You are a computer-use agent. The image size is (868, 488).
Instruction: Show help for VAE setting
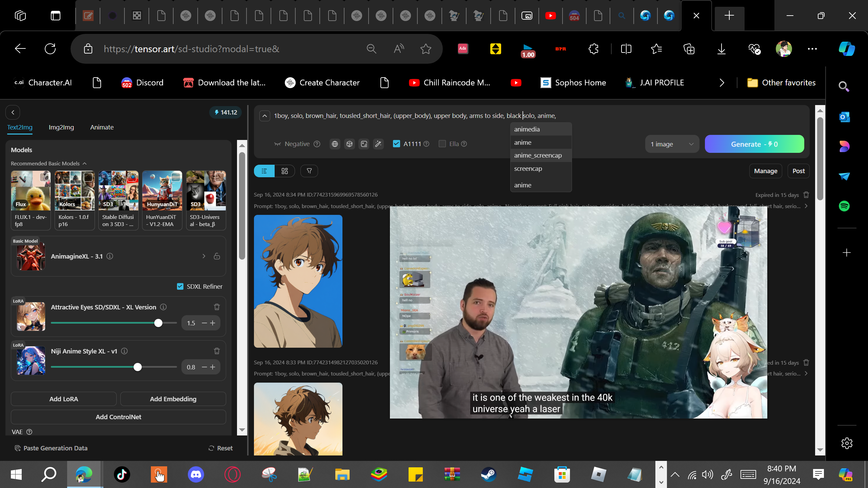coord(29,432)
